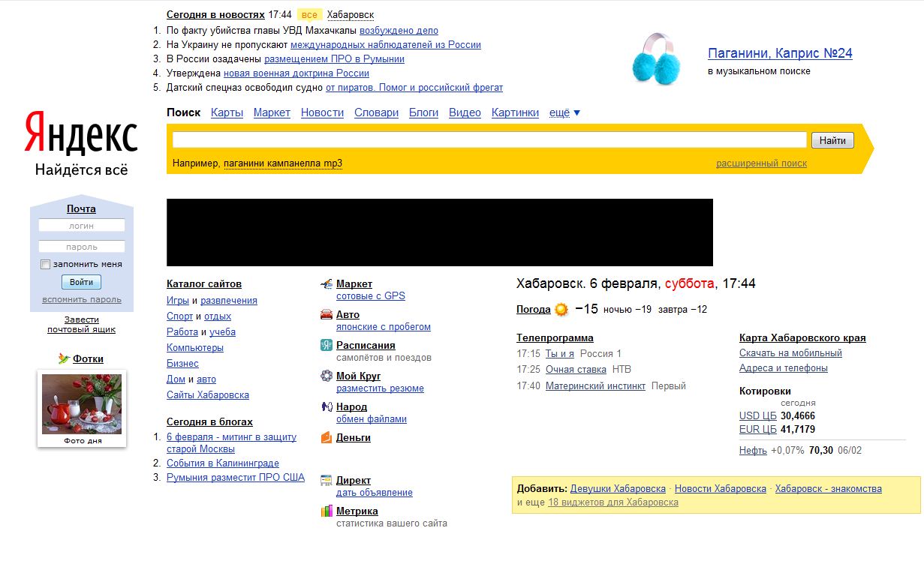The height and width of the screenshot is (564, 924).
Task: Click the размещением ПРО в Румынии link
Action: pyautogui.click(x=334, y=59)
